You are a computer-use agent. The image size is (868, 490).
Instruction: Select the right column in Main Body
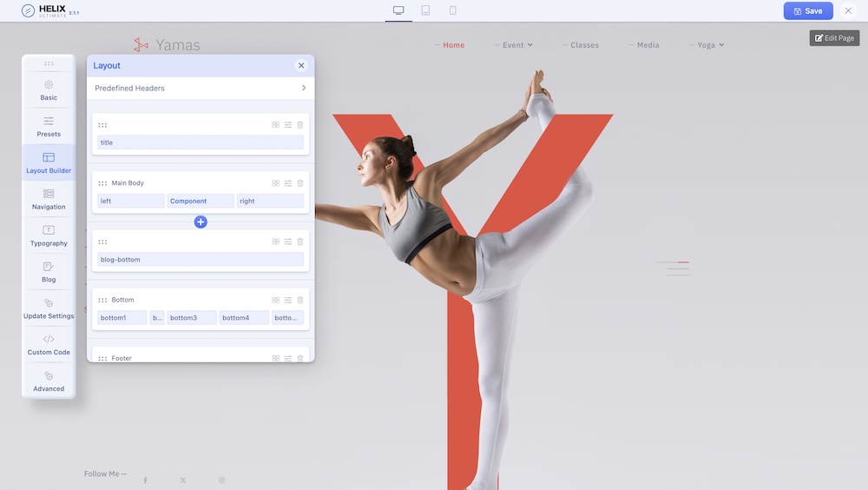(270, 201)
